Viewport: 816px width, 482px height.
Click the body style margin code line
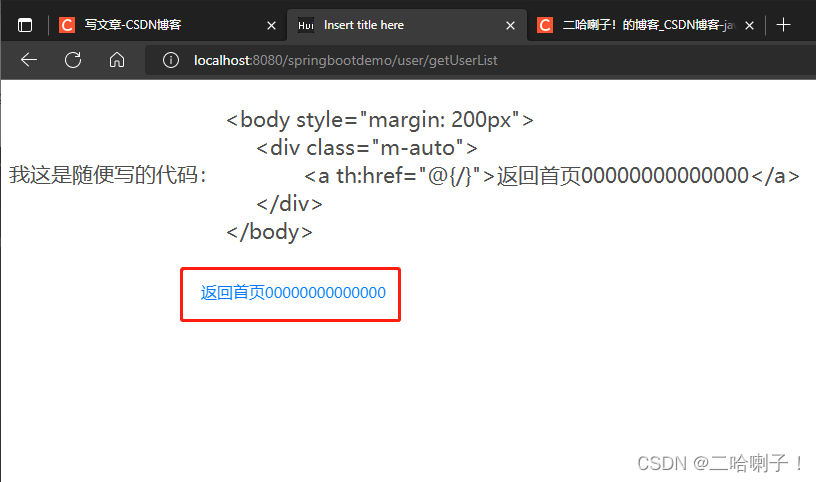(380, 120)
